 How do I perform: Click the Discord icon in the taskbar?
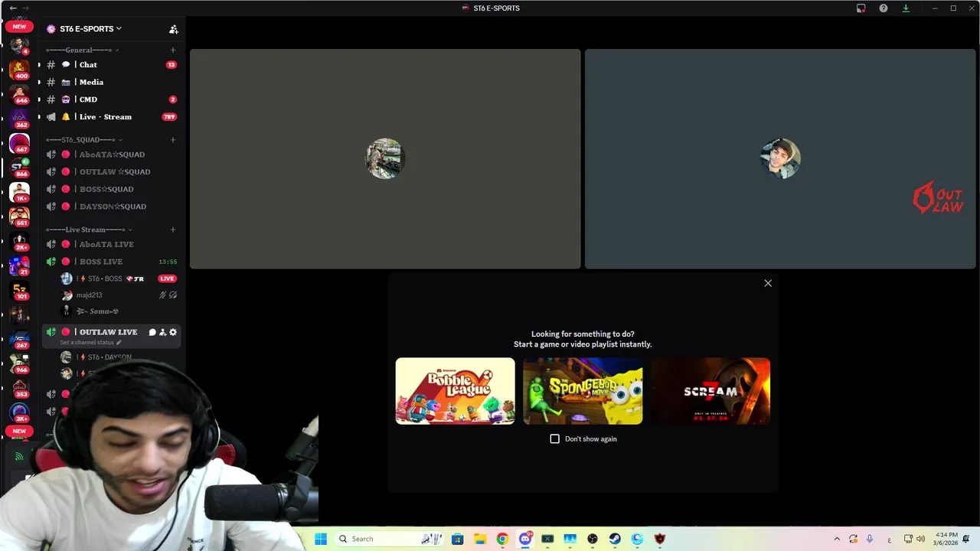[x=525, y=539]
